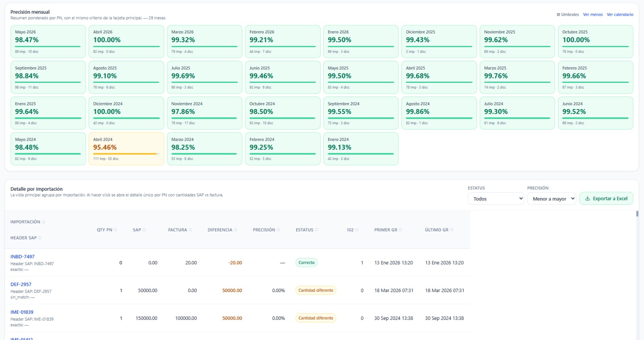Open the Diciembre 2024 card
This screenshot has height=340, width=644.
[x=126, y=113]
